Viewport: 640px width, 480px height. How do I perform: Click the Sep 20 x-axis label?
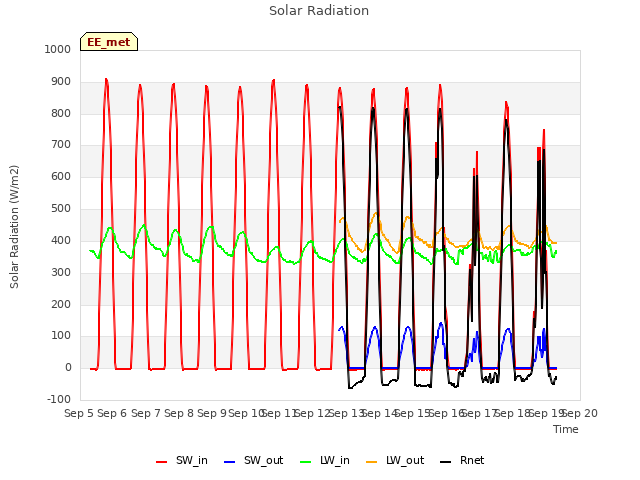(x=580, y=413)
